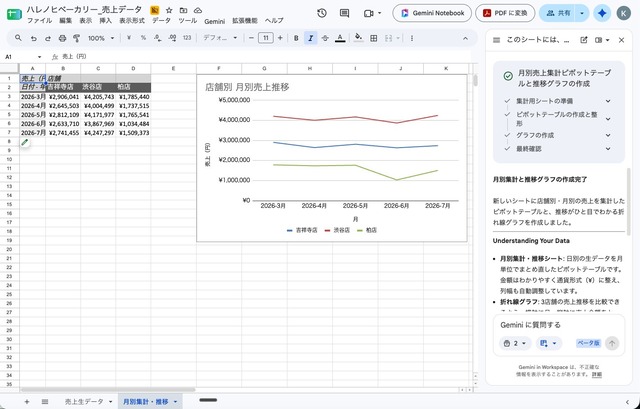Redo the last action
Image resolution: width=640 pixels, height=409 pixels.
click(x=48, y=38)
